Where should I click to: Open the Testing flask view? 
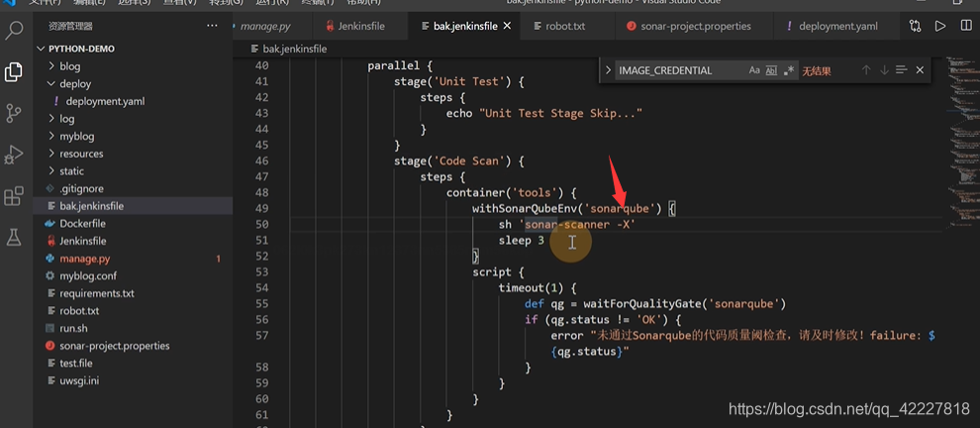pos(14,237)
